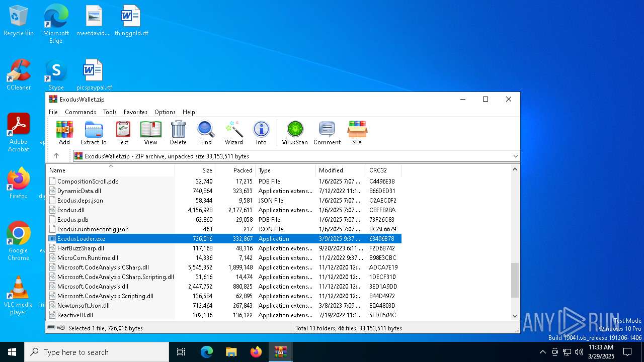The height and width of the screenshot is (362, 644).
Task: Click the Extract To toolbar icon
Action: [94, 133]
